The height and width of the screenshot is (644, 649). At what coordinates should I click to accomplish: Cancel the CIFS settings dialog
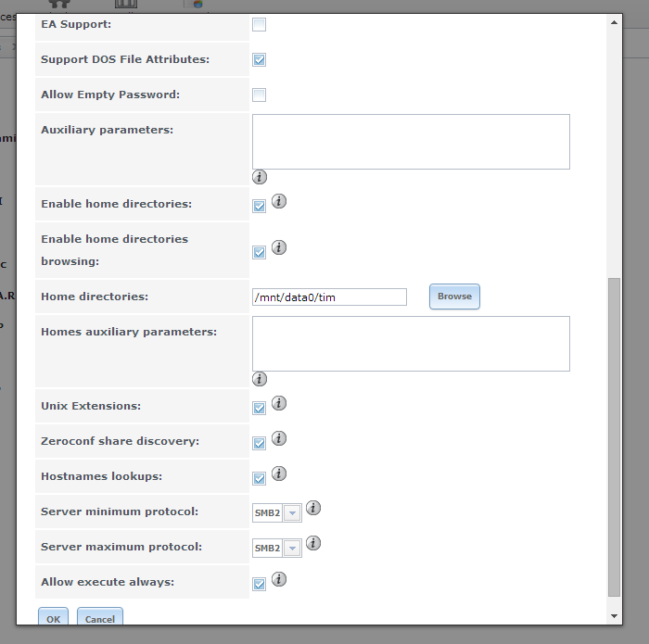pyautogui.click(x=100, y=617)
